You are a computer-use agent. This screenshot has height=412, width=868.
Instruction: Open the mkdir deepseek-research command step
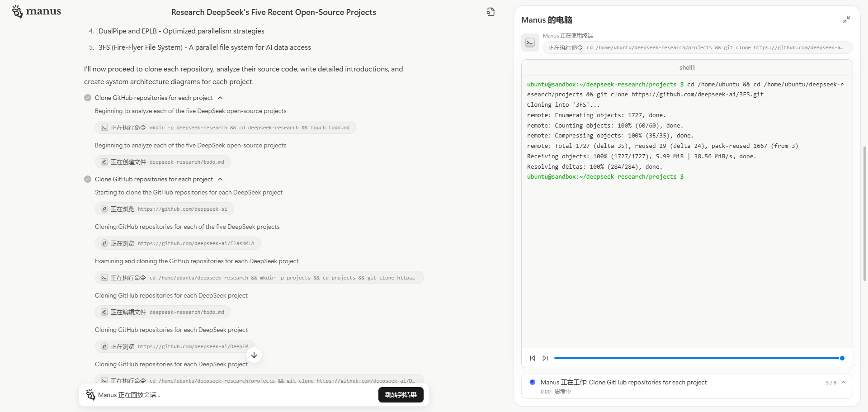coord(225,128)
